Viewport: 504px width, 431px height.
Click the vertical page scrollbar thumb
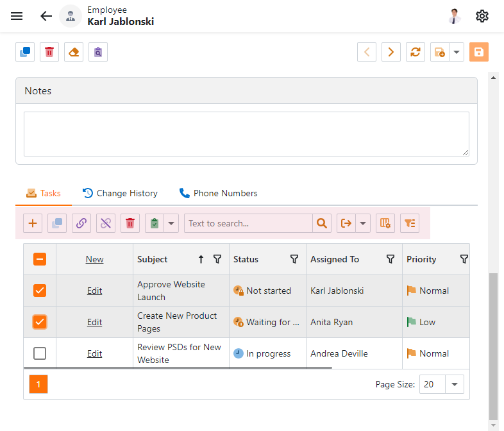point(493,346)
